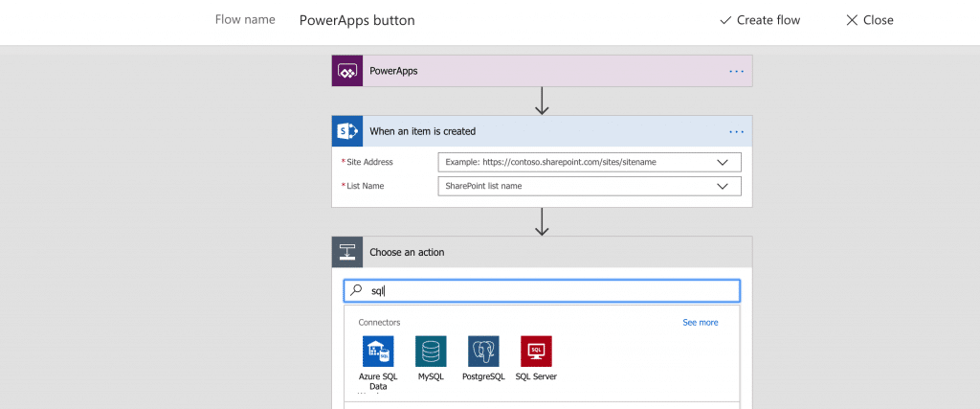
Task: Edit the flow name PowerApps button
Action: coord(357,20)
